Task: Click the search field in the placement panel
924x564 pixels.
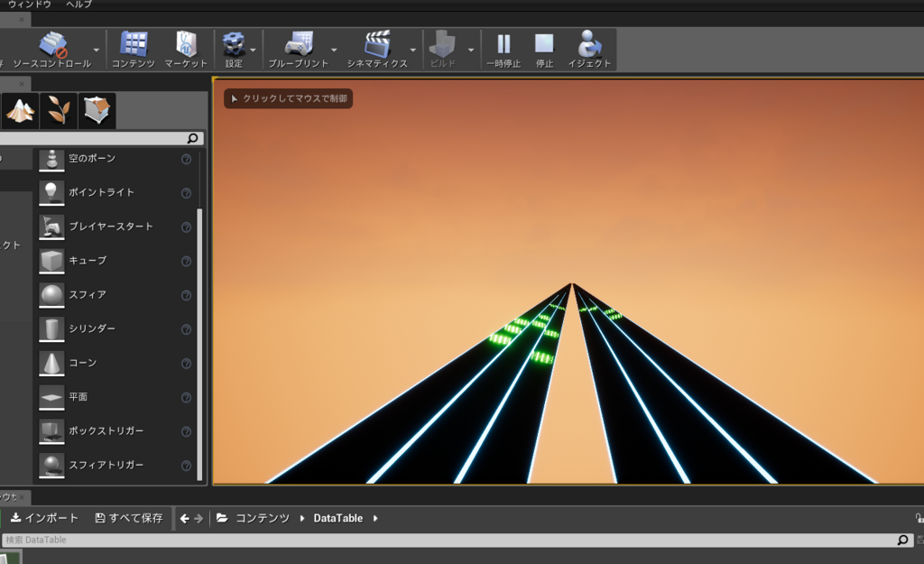Action: [x=94, y=138]
